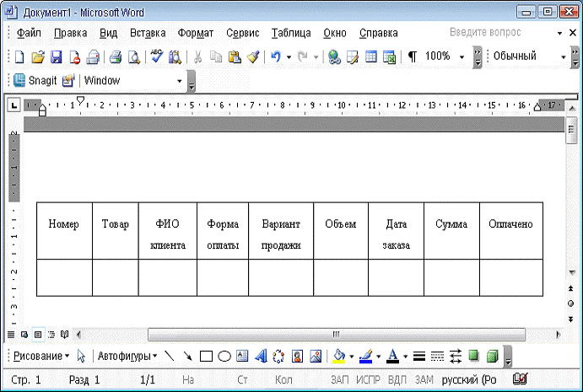This screenshot has width=583, height=392.
Task: Open the 100% zoom dropdown
Action: [x=462, y=57]
